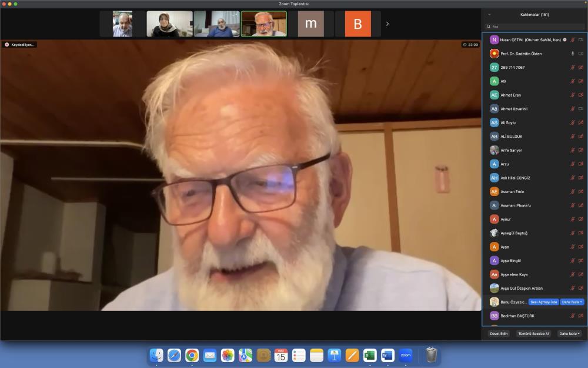
Task: Click Nuran ÇETİN's camera icon
Action: tap(581, 39)
